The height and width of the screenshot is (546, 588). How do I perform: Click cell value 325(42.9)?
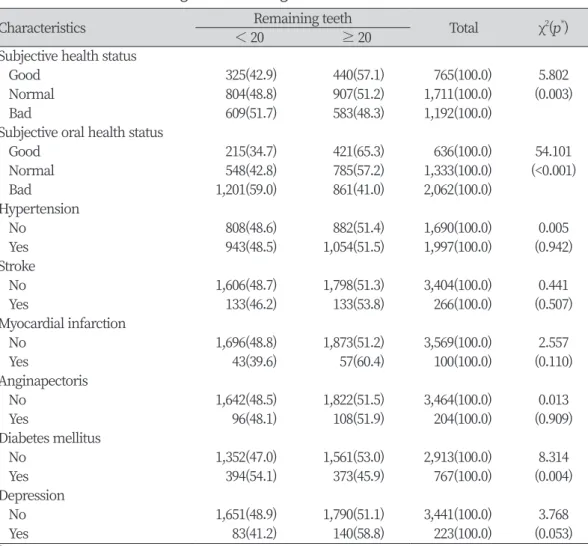click(251, 75)
